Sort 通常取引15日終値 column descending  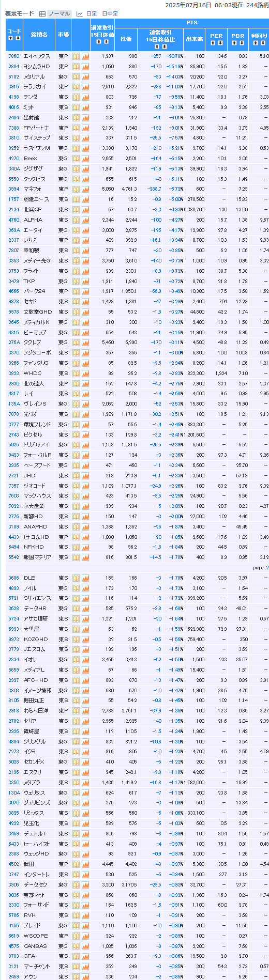coord(106,42)
